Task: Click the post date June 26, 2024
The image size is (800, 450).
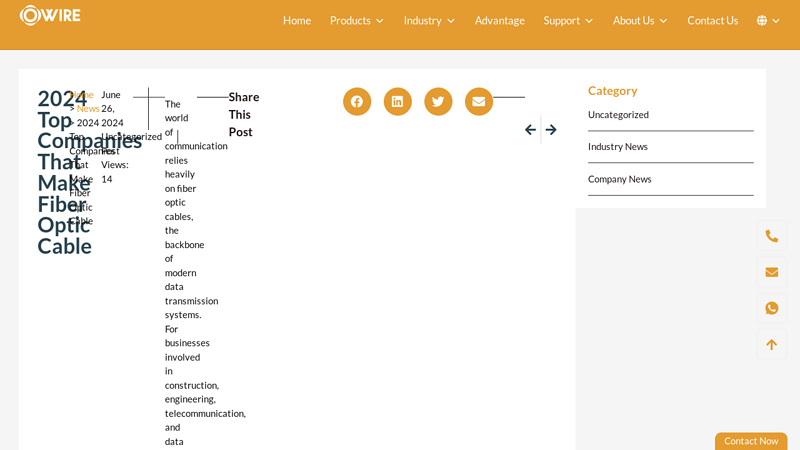Action: 112,109
